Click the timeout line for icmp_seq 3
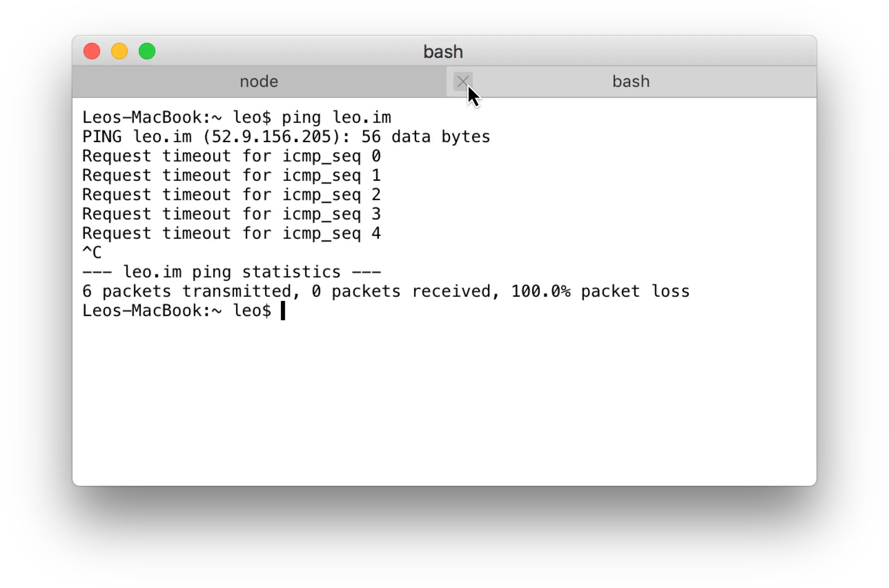Viewport: 889px width, 588px height. click(x=232, y=214)
